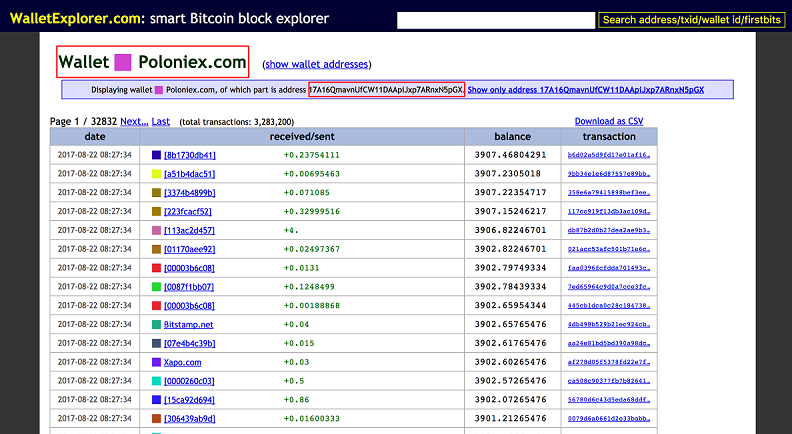Open the Xapo.com wallet link
Image resolution: width=792 pixels, height=434 pixels.
click(182, 362)
